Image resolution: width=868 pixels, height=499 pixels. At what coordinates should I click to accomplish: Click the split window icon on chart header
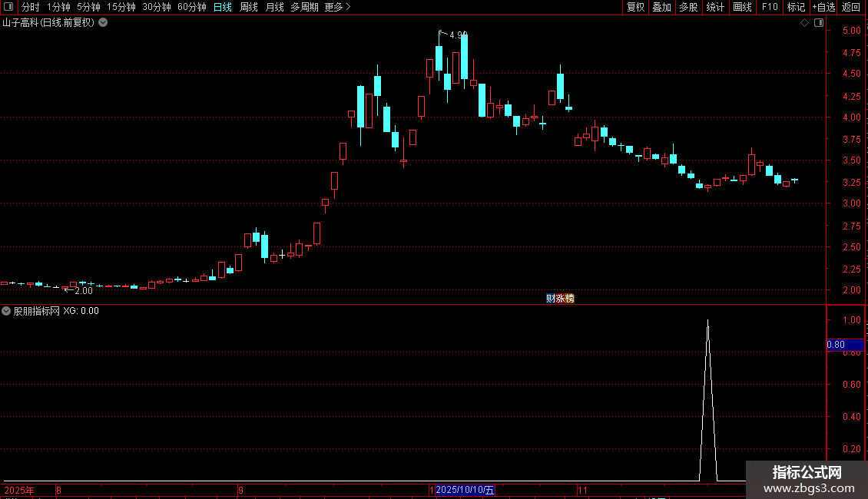[x=819, y=23]
